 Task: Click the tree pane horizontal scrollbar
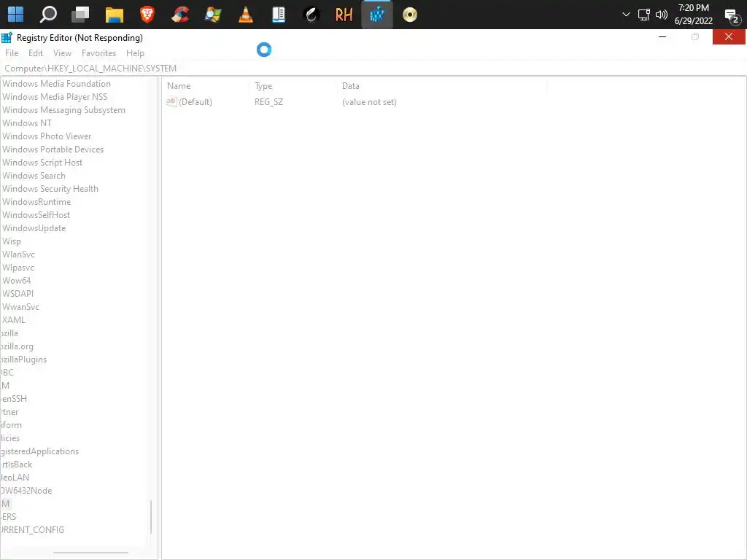coord(90,553)
